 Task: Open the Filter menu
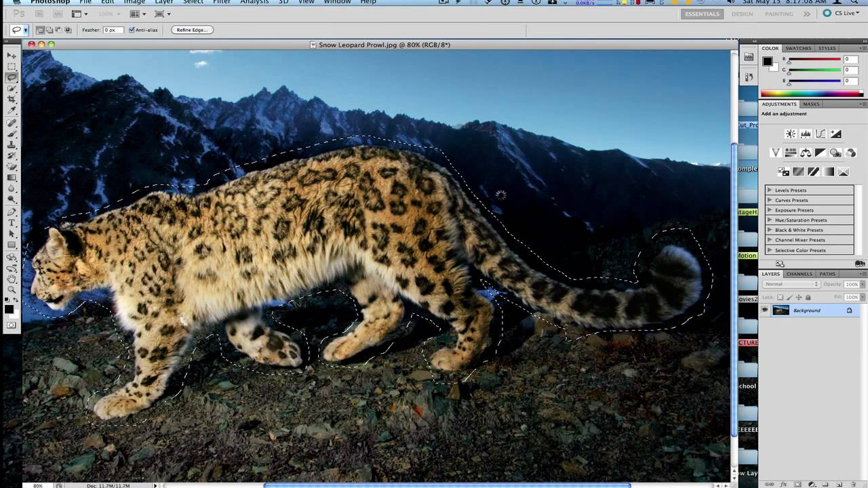point(221,2)
